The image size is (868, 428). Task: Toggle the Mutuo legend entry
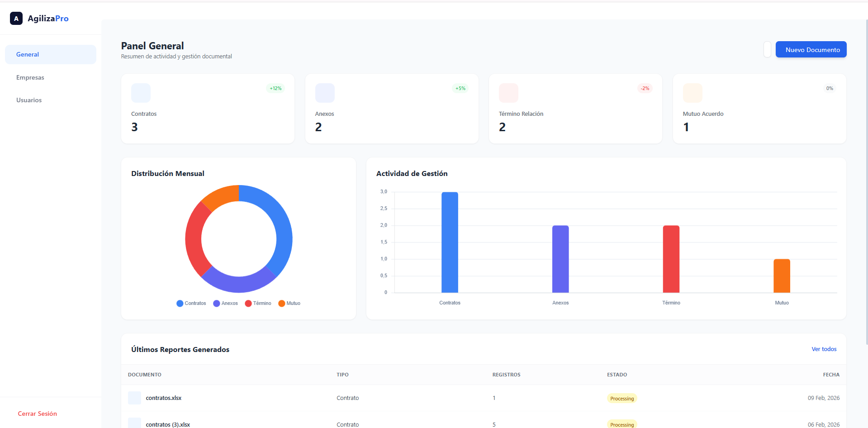[289, 303]
